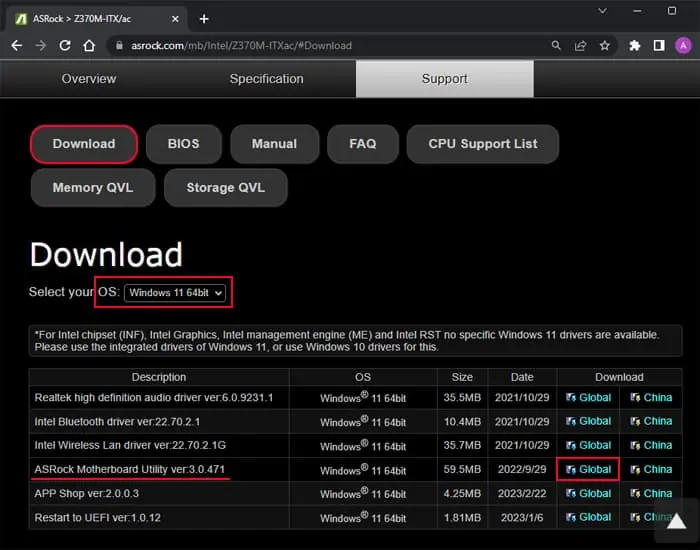Click the browser back arrow
This screenshot has width=700, height=550.
[x=16, y=45]
